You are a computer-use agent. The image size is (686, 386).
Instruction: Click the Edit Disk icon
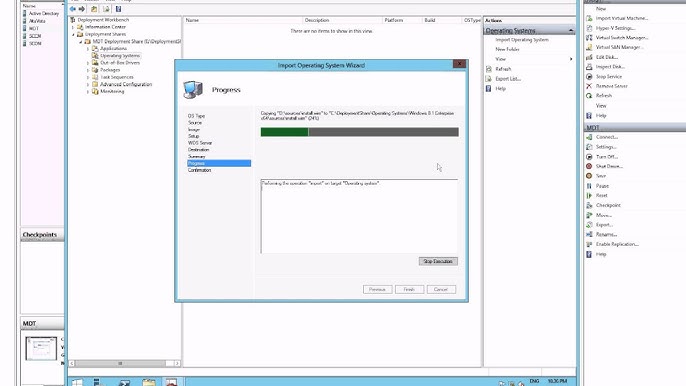pos(589,57)
